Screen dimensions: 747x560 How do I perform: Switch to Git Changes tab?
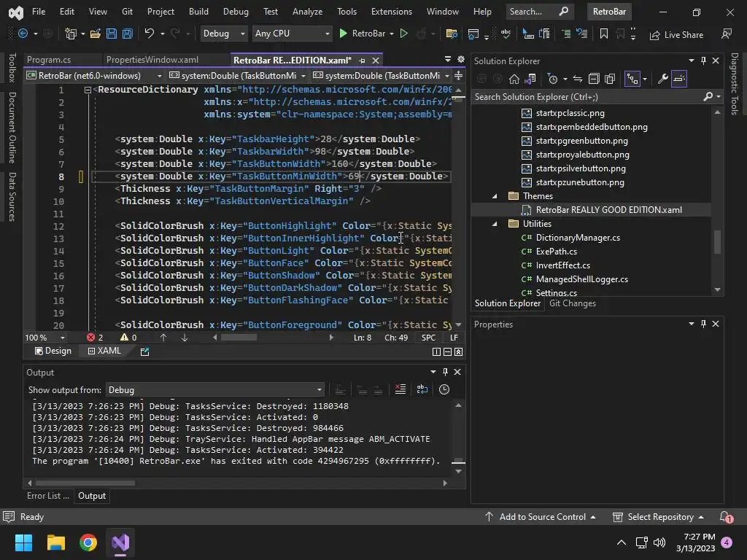point(573,303)
